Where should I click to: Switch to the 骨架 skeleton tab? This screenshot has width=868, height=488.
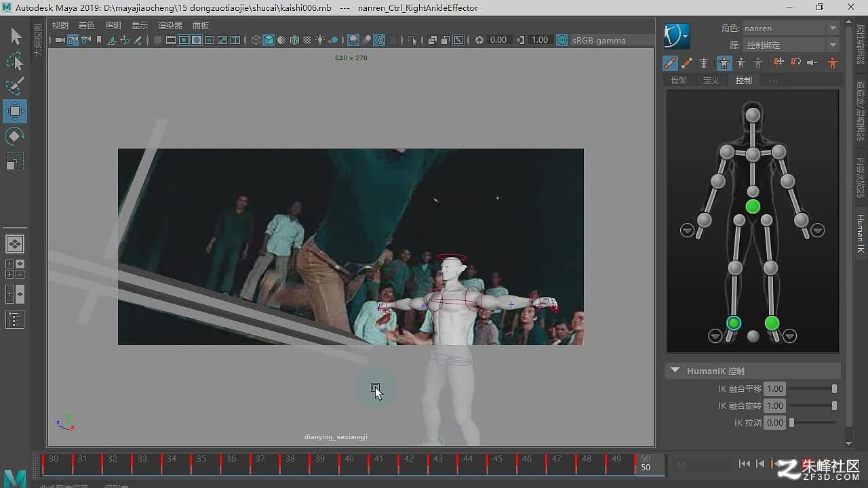679,80
